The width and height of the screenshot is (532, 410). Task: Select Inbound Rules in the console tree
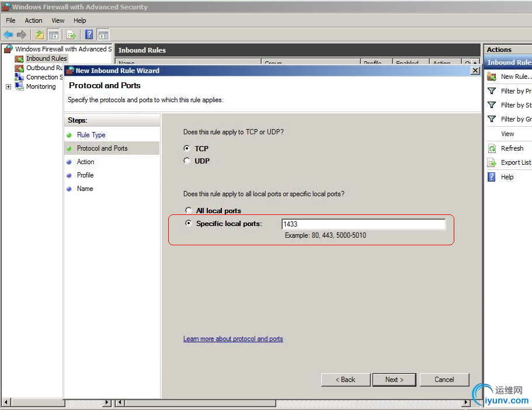point(47,58)
